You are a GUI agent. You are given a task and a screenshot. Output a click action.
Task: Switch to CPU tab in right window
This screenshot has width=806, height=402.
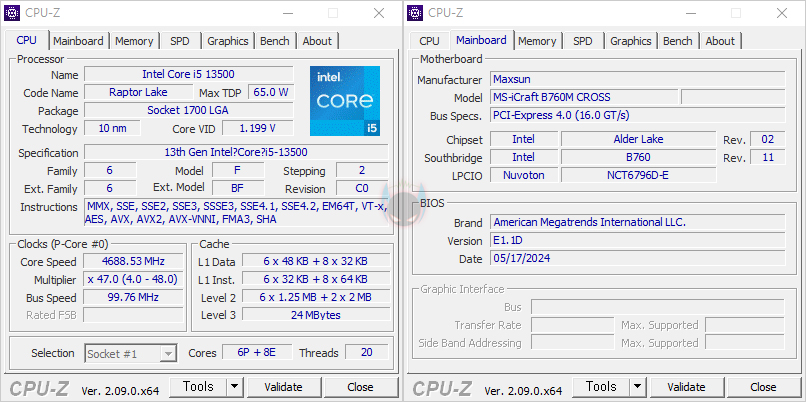429,41
